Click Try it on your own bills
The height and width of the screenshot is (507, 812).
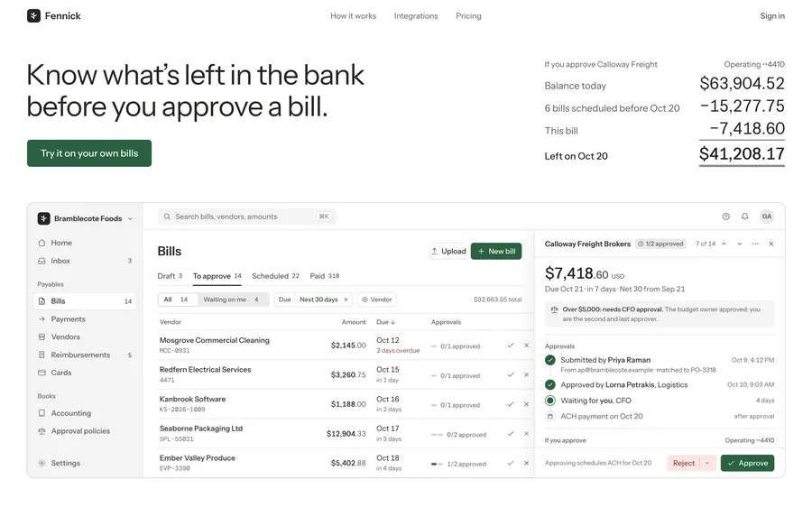point(89,153)
